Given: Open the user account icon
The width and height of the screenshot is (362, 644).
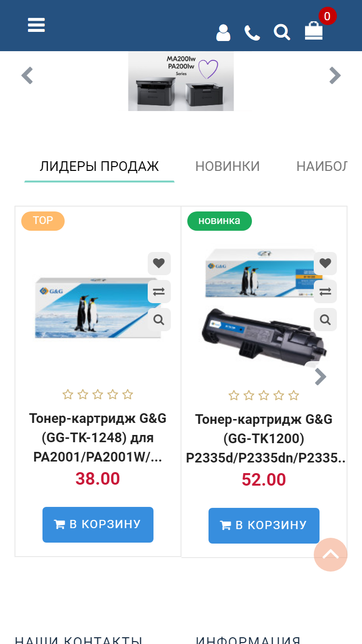Looking at the screenshot, I should (223, 33).
